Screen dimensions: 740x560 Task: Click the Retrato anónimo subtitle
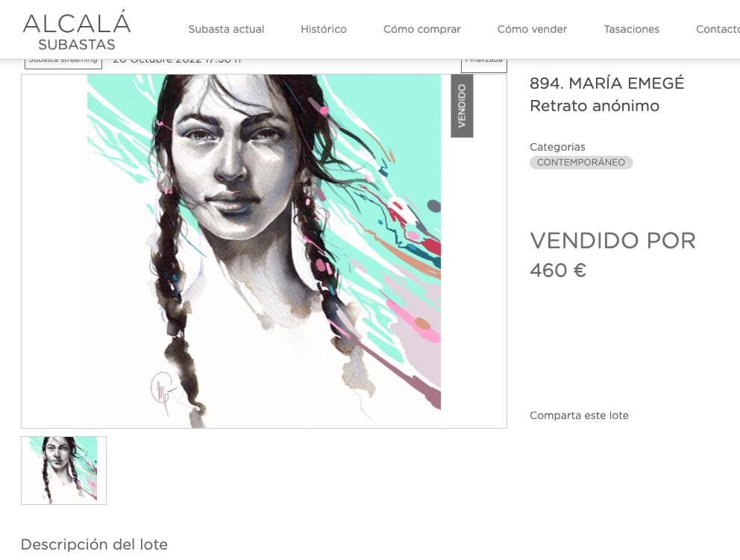point(595,106)
